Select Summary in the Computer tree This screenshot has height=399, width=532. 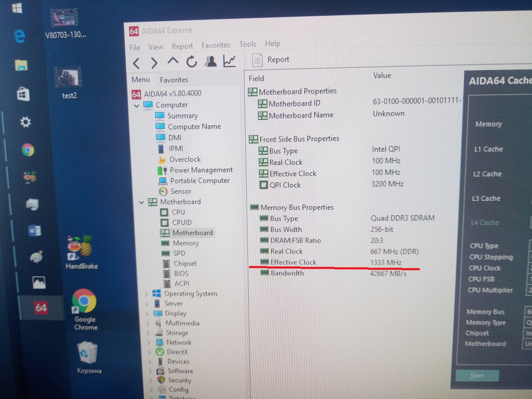(176, 116)
